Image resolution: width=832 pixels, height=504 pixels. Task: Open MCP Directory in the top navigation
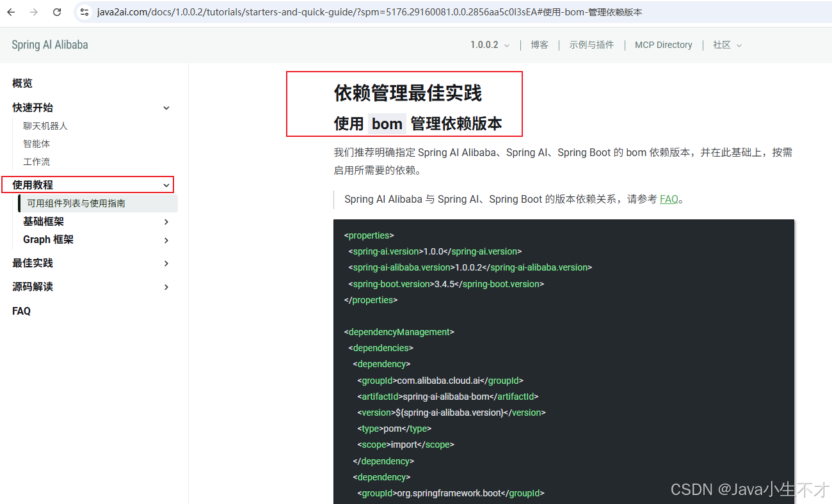tap(663, 45)
